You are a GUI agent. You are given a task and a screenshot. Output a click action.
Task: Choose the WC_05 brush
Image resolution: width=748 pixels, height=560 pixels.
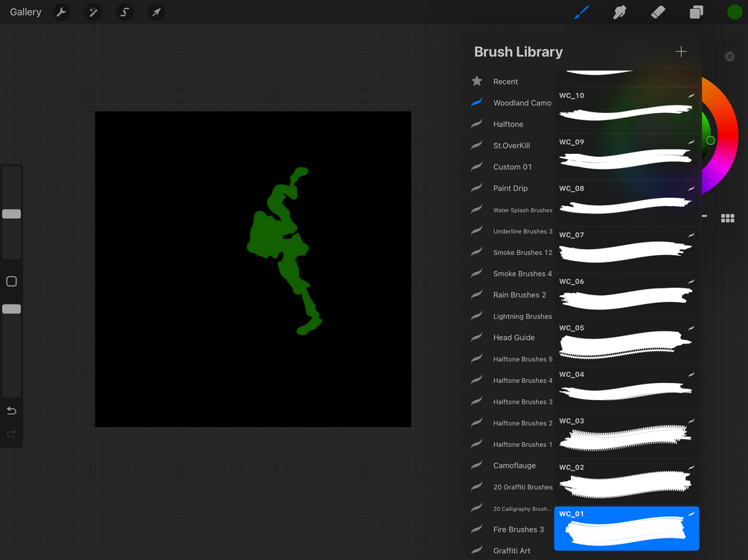[x=627, y=342]
